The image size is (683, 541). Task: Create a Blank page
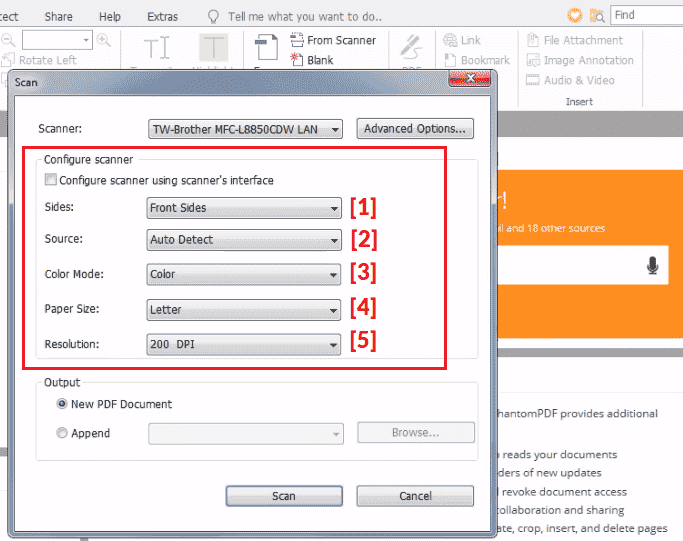pyautogui.click(x=312, y=60)
